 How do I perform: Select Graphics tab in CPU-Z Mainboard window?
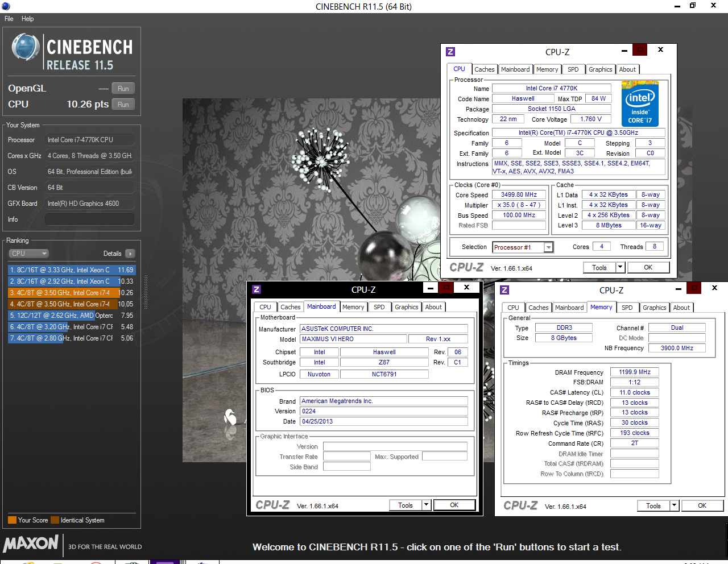coord(407,307)
